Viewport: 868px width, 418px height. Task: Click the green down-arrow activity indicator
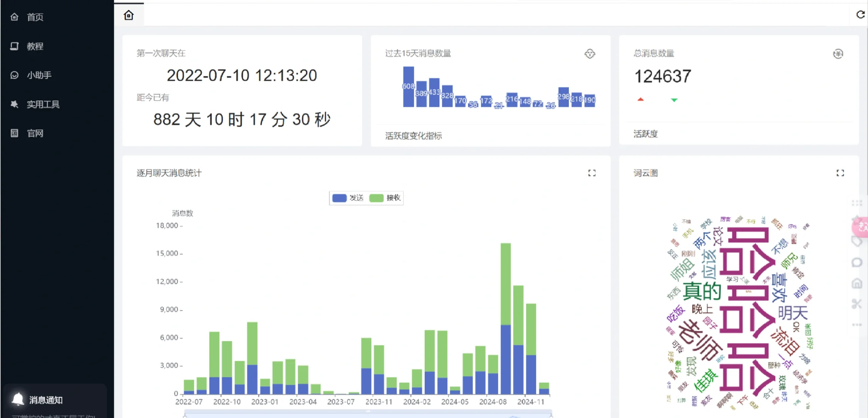tap(674, 100)
